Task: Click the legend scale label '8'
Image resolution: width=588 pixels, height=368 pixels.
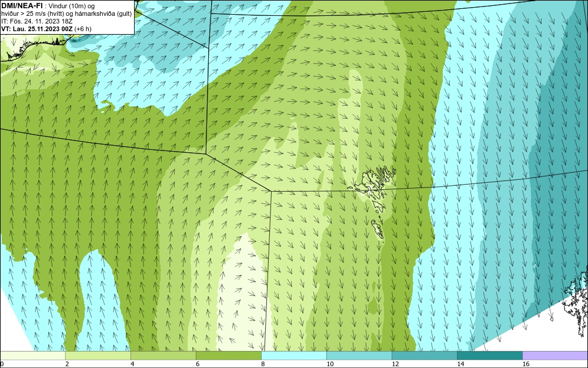Action: pos(263,364)
